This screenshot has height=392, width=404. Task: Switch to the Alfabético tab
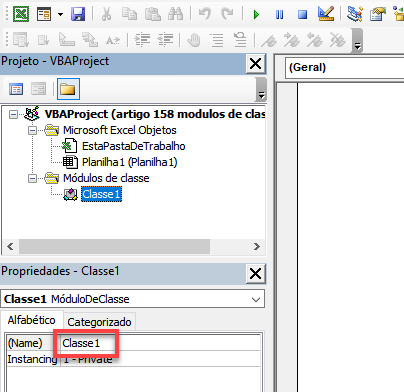[x=32, y=320]
